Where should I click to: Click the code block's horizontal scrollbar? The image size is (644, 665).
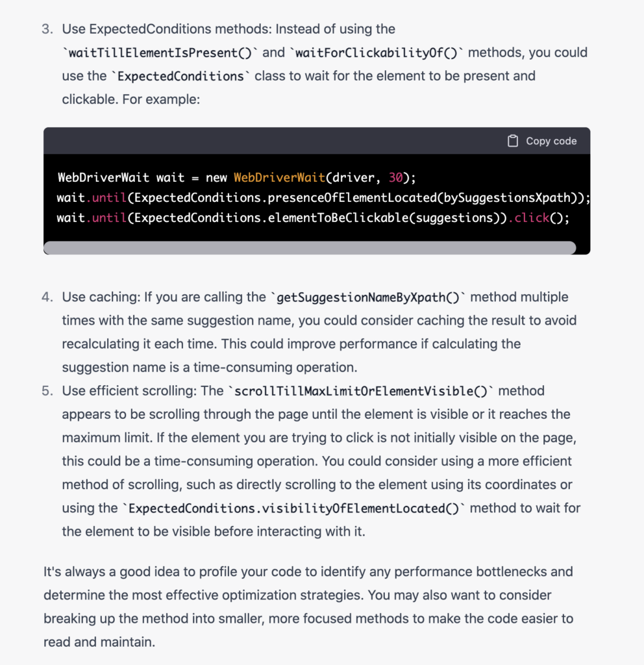pos(310,247)
